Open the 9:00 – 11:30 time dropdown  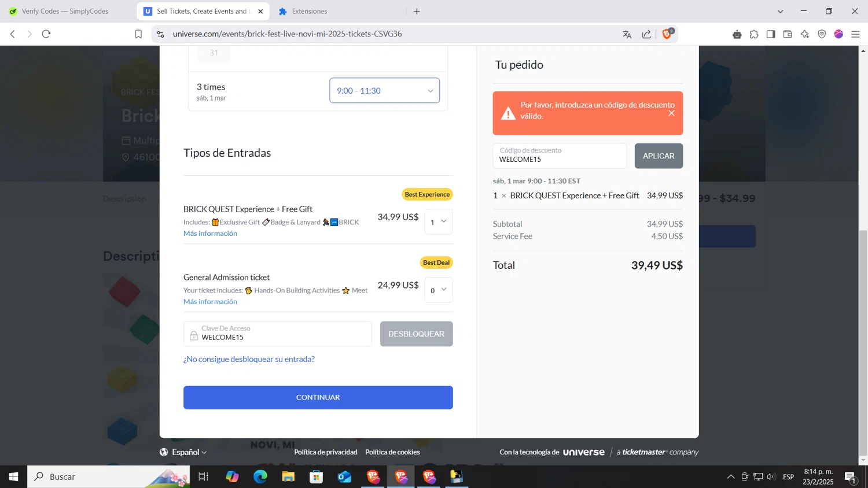pyautogui.click(x=384, y=91)
